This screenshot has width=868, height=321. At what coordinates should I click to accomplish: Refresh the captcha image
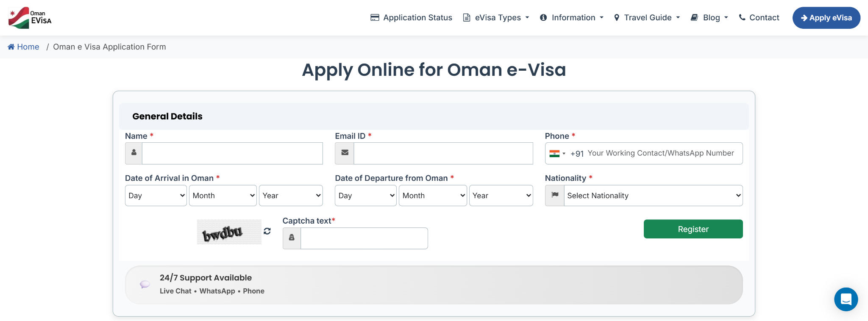[267, 231]
